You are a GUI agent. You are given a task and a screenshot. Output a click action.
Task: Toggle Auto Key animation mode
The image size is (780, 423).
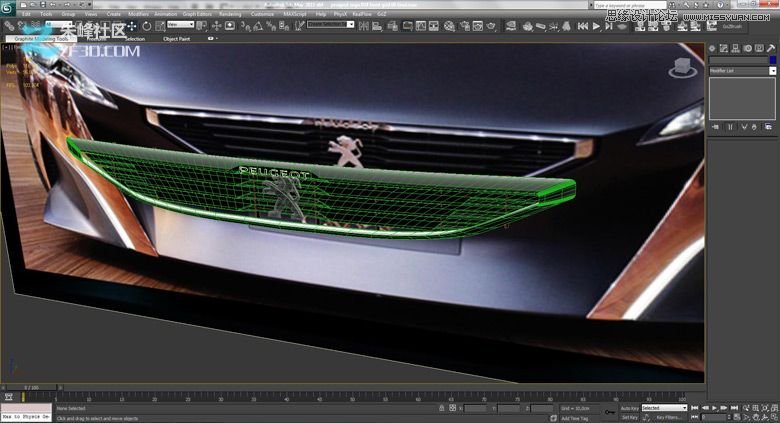tap(629, 408)
